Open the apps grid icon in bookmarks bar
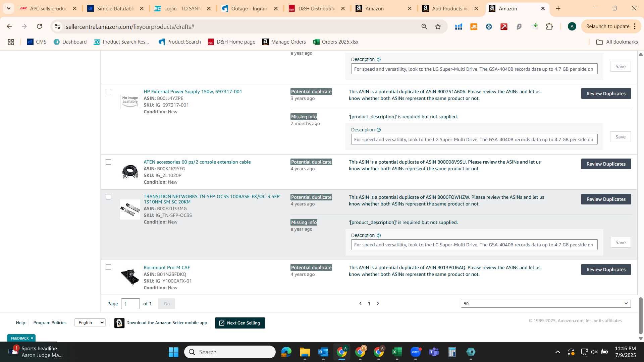 coord(11,42)
